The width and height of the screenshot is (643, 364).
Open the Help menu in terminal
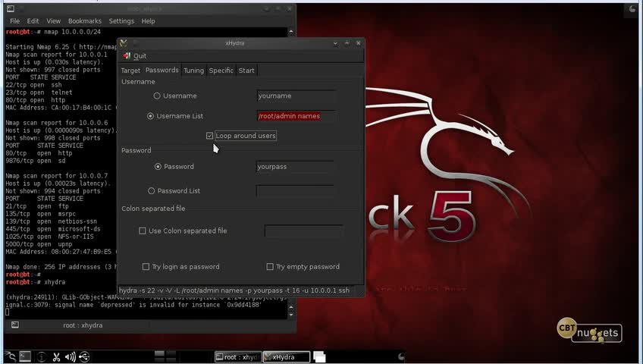pos(148,21)
